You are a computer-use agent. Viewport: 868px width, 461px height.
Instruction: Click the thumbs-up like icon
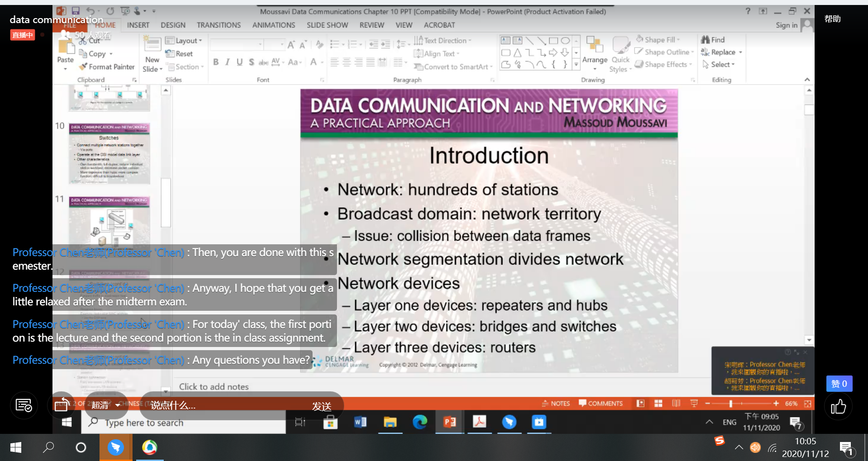[838, 407]
